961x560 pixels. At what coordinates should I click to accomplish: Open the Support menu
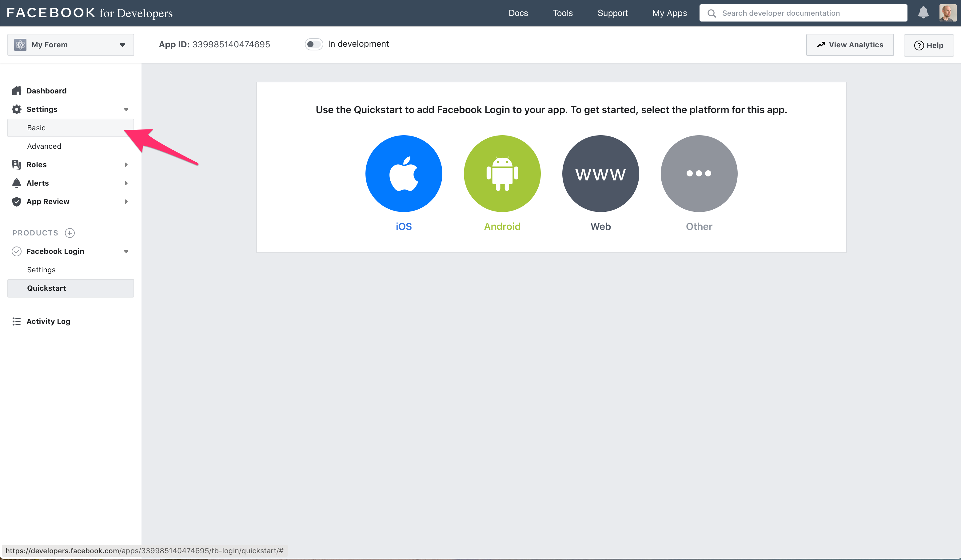pyautogui.click(x=612, y=13)
